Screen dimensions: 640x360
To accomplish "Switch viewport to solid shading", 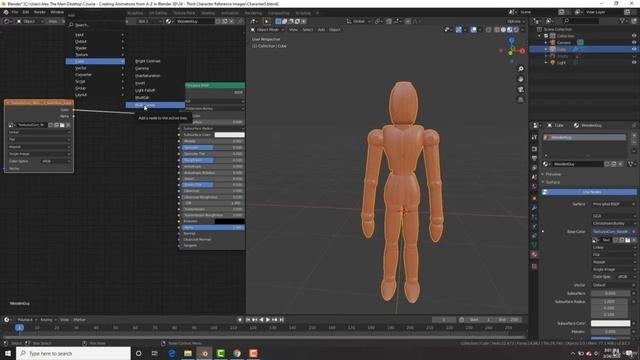I will (503, 29).
